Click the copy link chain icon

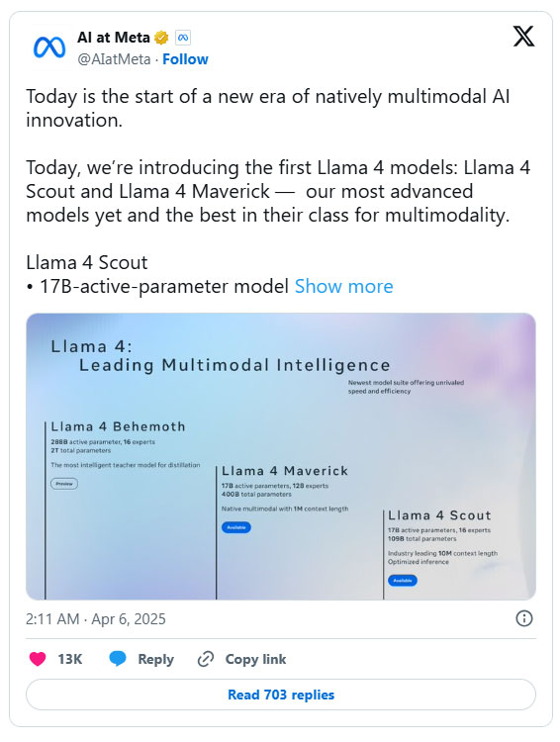206,659
